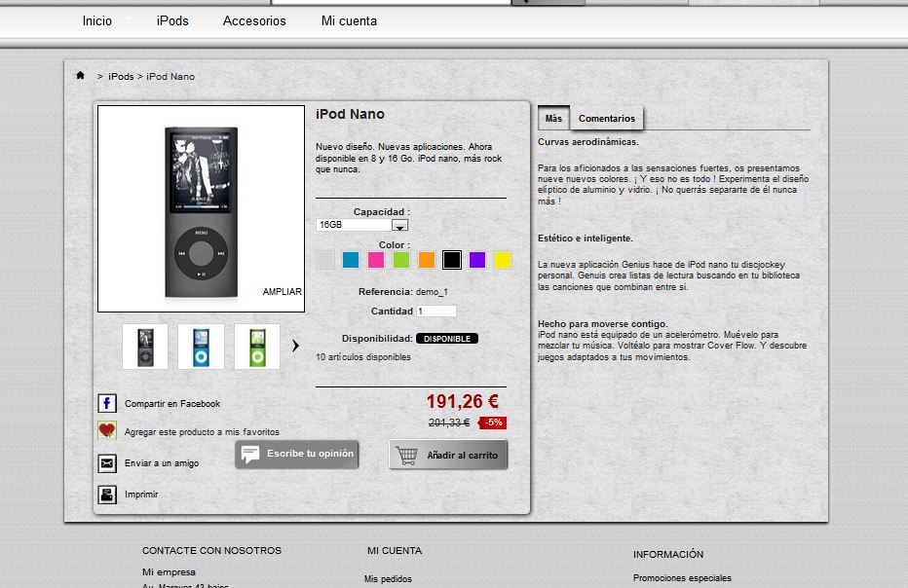This screenshot has width=908, height=588.
Task: Select the yellow color swatch
Action: point(503,260)
